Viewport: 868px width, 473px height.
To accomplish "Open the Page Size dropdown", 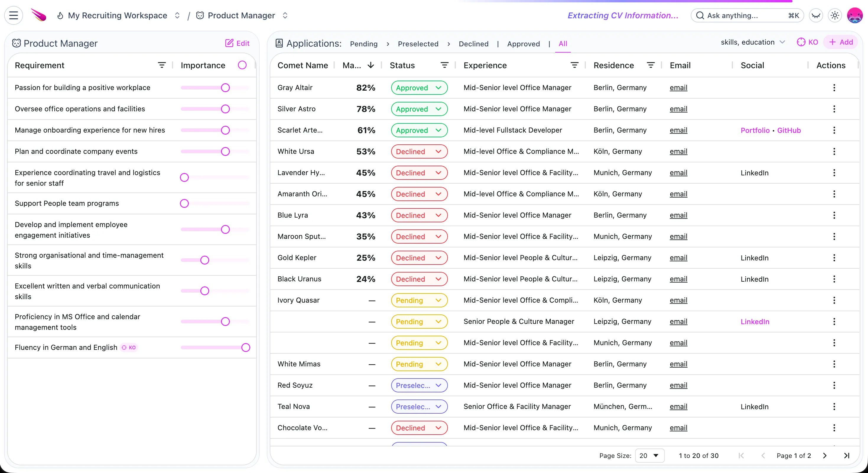I will [x=650, y=456].
